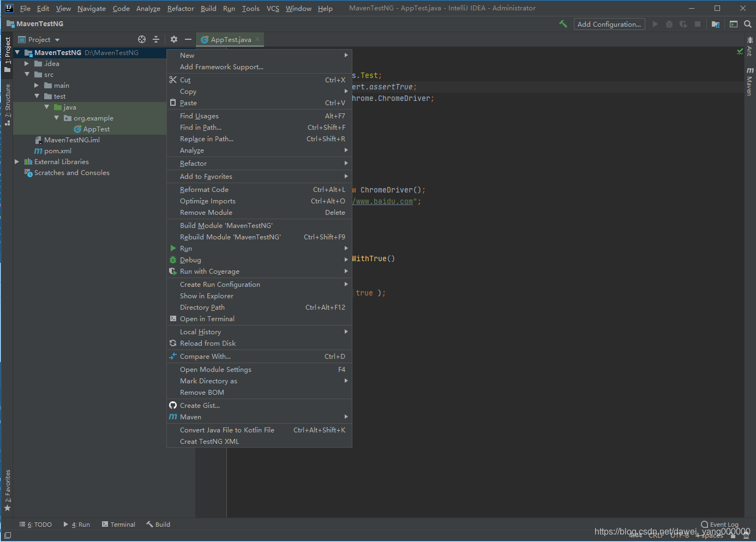Viewport: 756px width, 542px height.
Task: Open the Build tool window at the bottom
Action: tap(158, 525)
